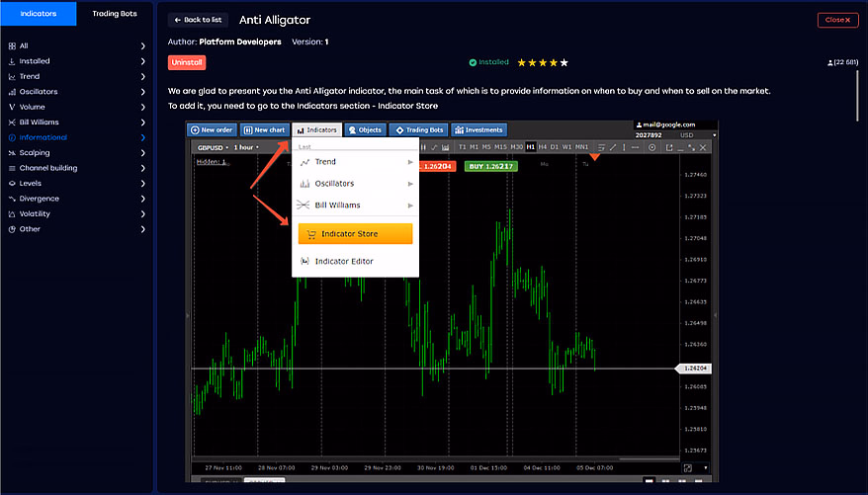Click the Platform Developers author name
The width and height of the screenshot is (868, 495).
[239, 42]
